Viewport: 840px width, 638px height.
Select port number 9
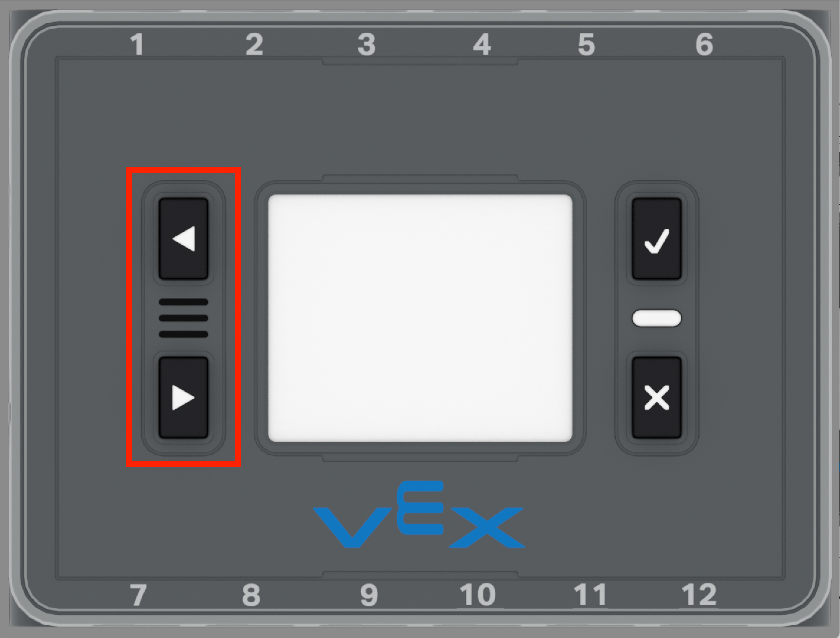[369, 595]
